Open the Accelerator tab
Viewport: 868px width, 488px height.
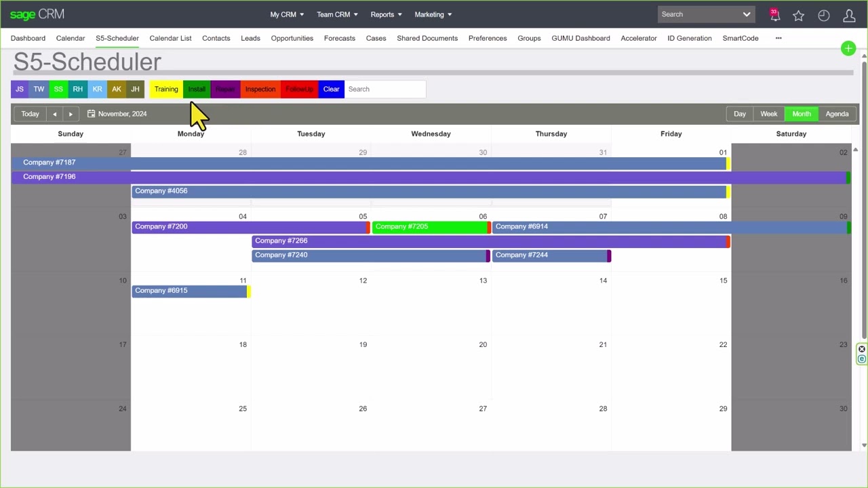click(639, 38)
